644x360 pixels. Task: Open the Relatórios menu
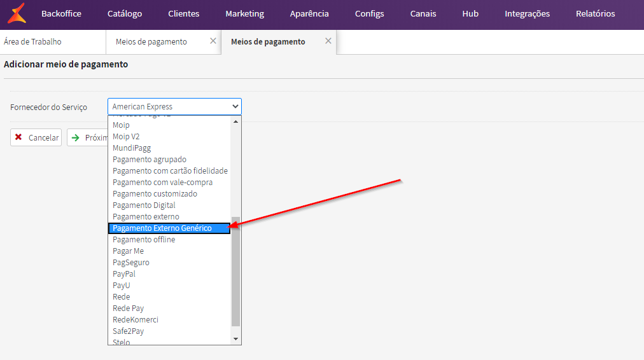[x=595, y=13]
